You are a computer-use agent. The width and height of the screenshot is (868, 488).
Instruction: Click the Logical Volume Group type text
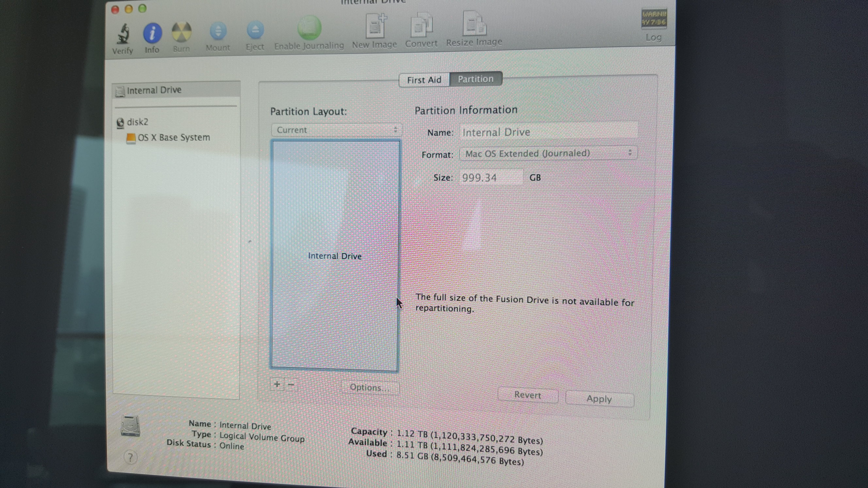click(262, 437)
